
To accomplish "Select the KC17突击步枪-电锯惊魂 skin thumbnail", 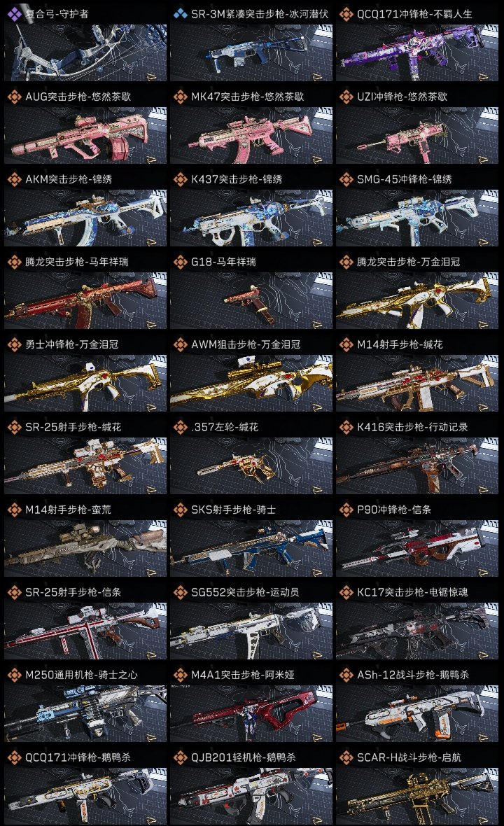I will 417,631.
